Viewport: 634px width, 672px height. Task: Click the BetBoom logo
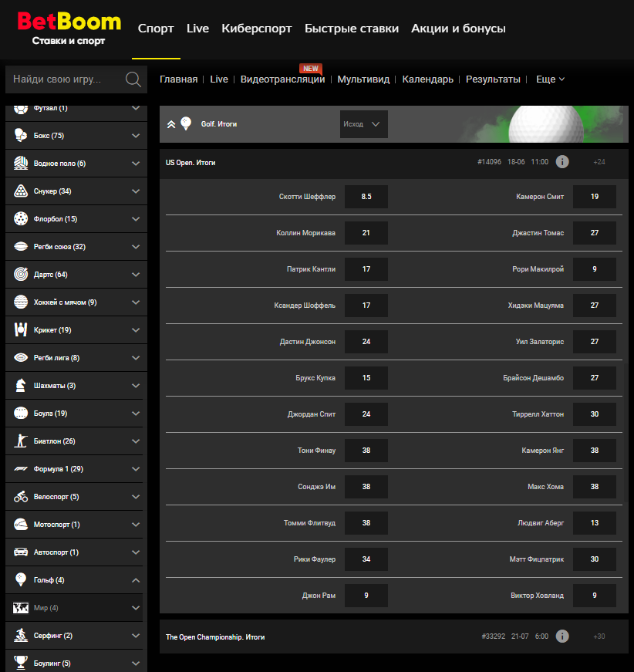[69, 29]
